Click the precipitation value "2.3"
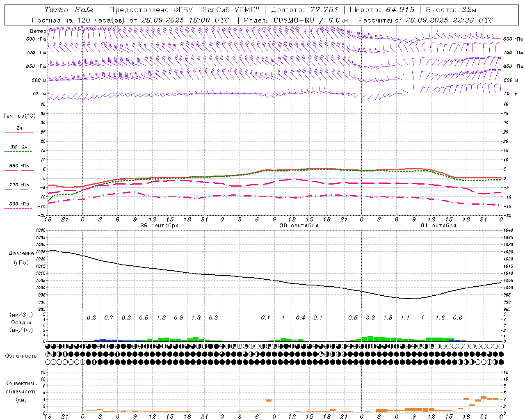 click(x=370, y=318)
